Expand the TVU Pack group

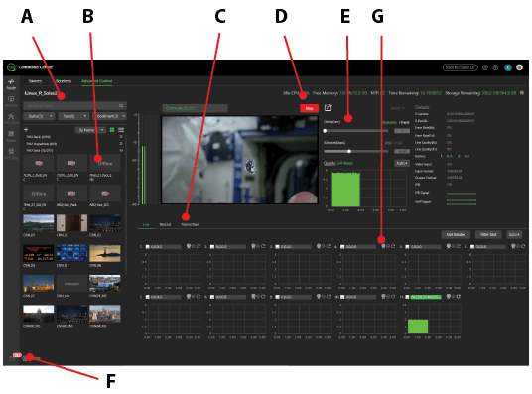pyautogui.click(x=121, y=137)
